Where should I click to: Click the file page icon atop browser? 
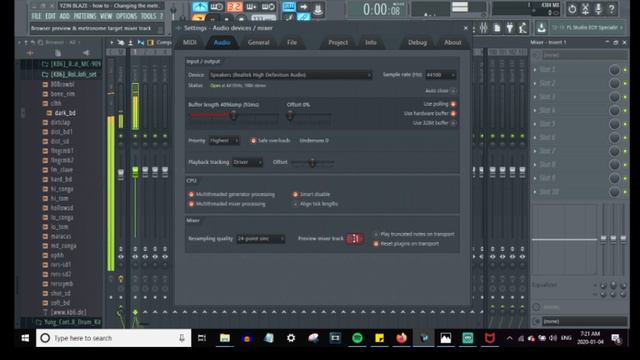[58, 53]
